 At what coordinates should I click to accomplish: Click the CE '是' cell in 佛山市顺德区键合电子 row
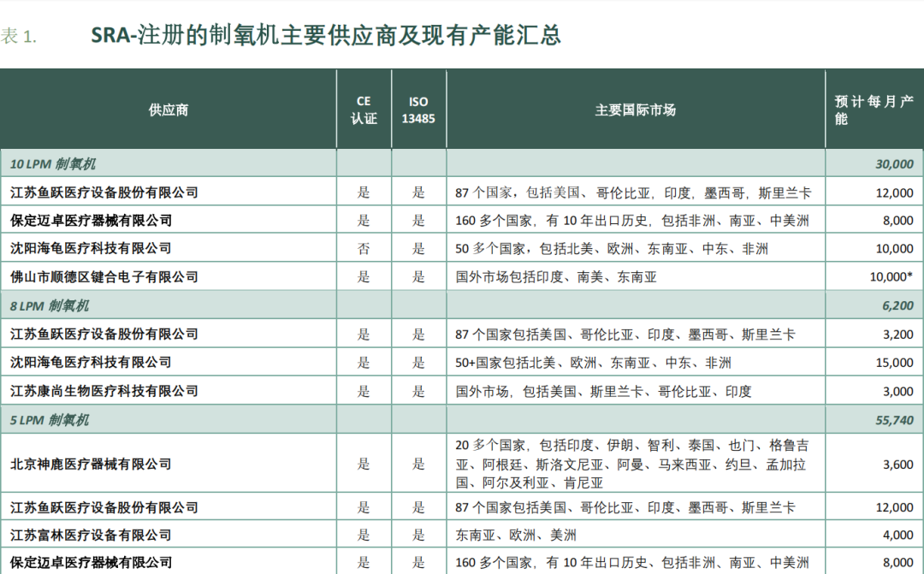coord(364,276)
